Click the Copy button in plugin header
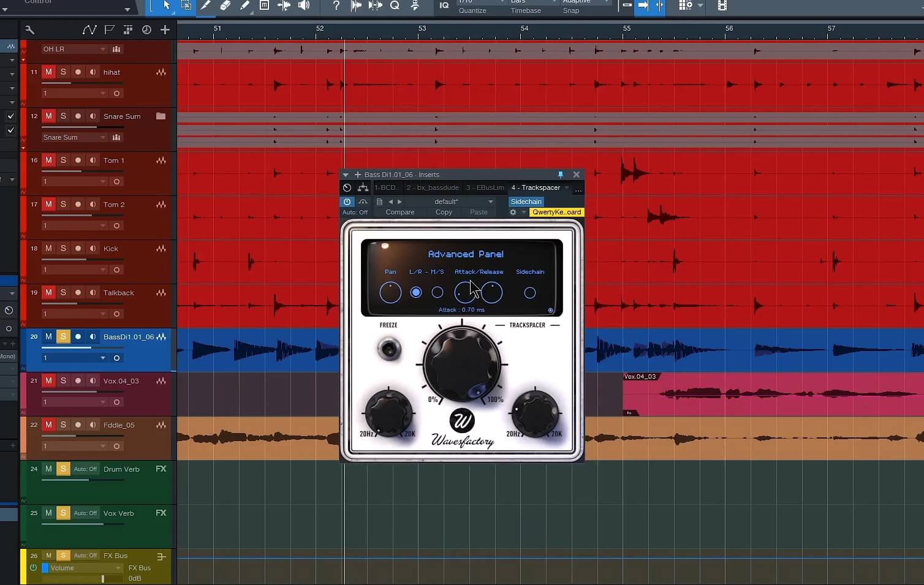Screen dimensions: 924x585 [444, 212]
